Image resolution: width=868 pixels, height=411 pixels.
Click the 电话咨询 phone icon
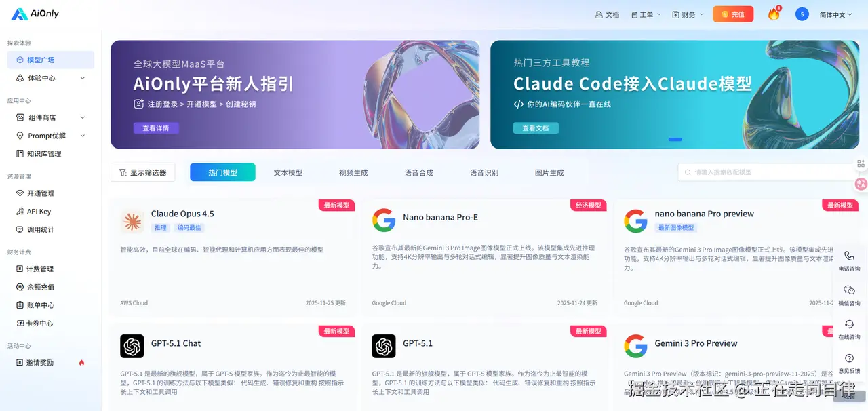(x=849, y=256)
